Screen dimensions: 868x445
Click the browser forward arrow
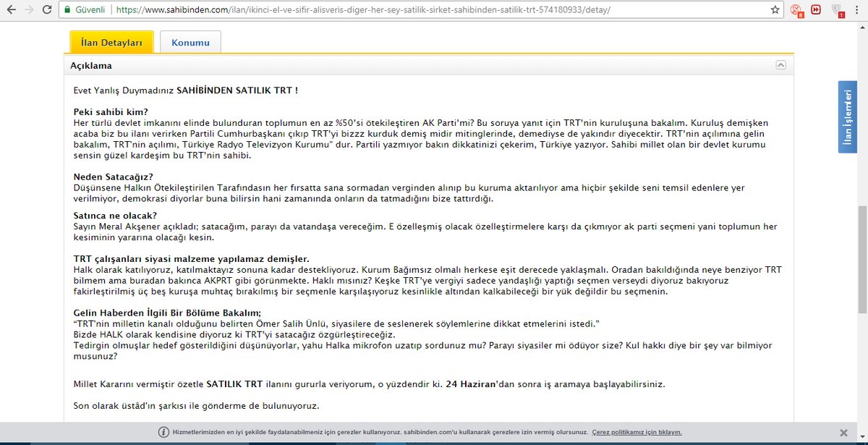click(29, 11)
